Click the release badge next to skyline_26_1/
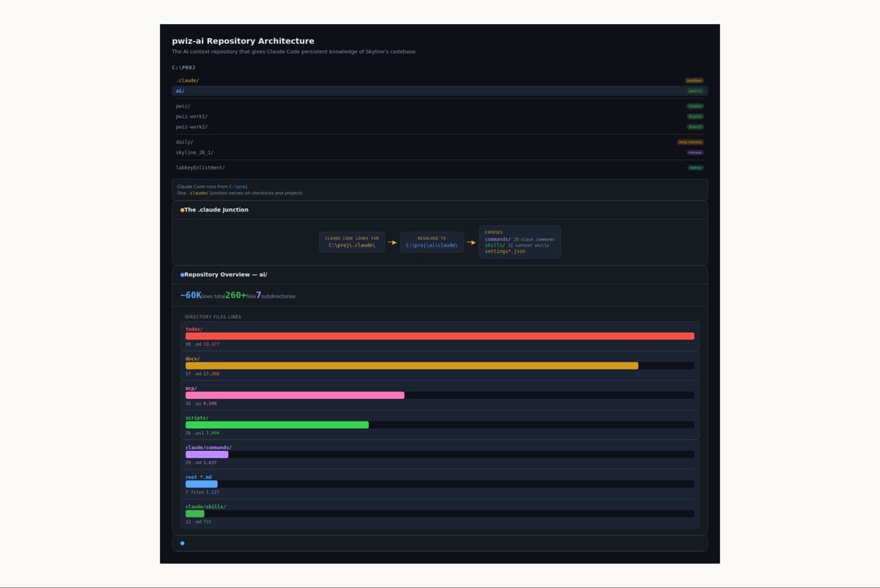The width and height of the screenshot is (880, 588). (x=694, y=152)
